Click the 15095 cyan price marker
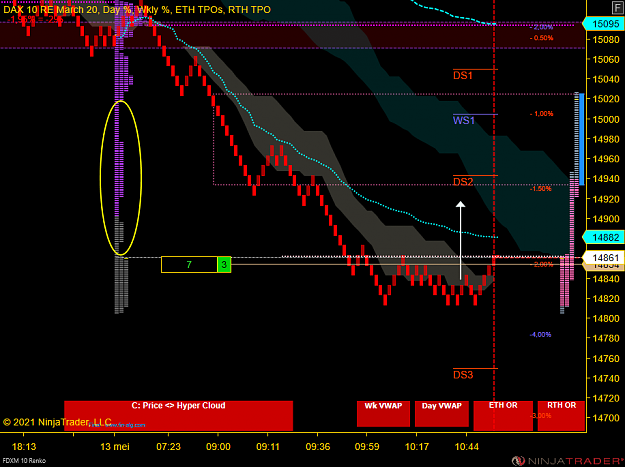The image size is (625, 467). tap(603, 24)
